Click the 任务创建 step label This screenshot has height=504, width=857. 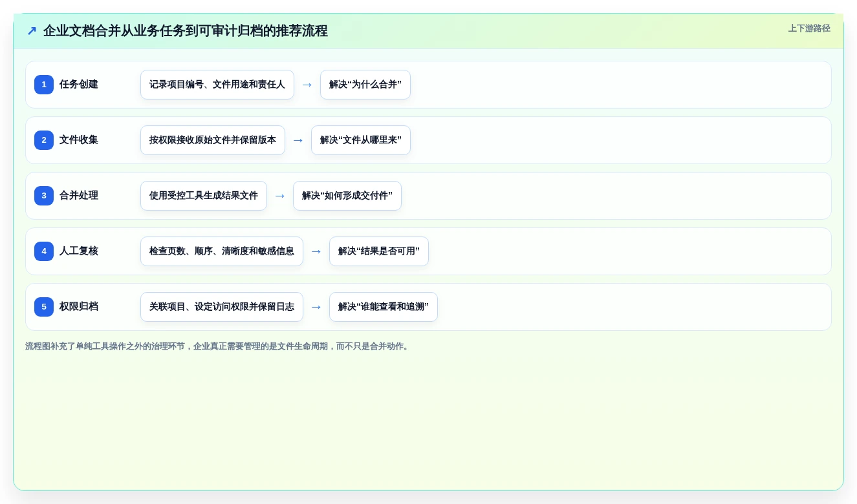point(79,85)
